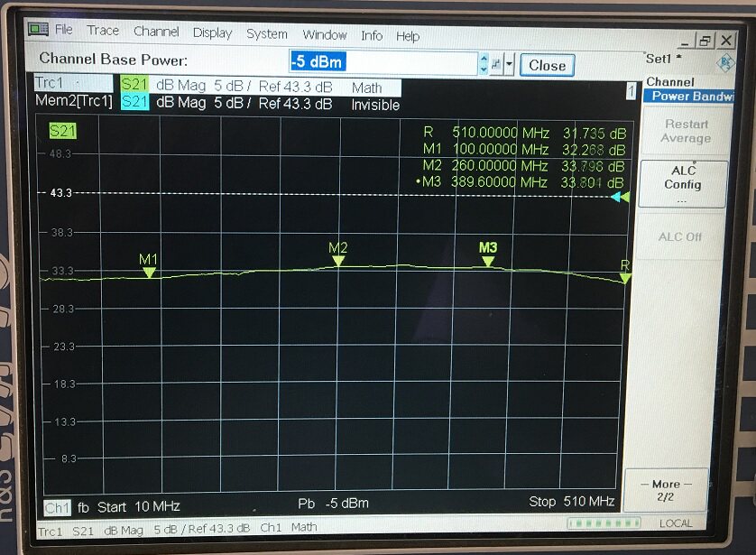Click the S21 label inside the diagram
Screen dimensions: 756x555
click(x=62, y=131)
